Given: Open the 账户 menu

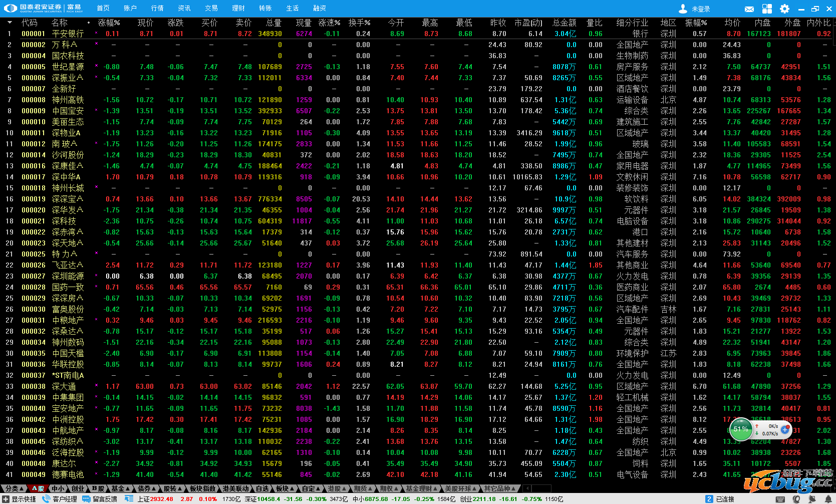Looking at the screenshot, I should [130, 9].
